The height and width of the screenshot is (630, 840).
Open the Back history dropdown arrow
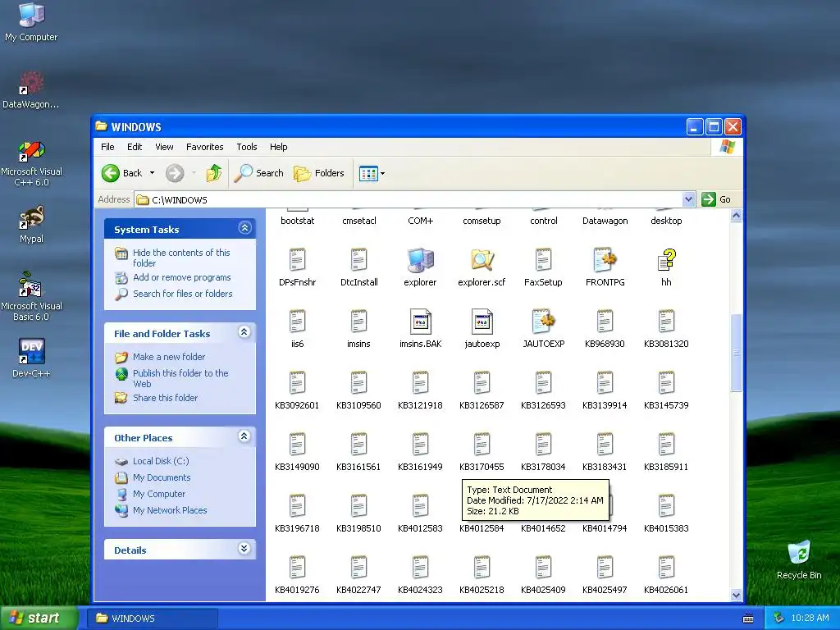point(152,173)
